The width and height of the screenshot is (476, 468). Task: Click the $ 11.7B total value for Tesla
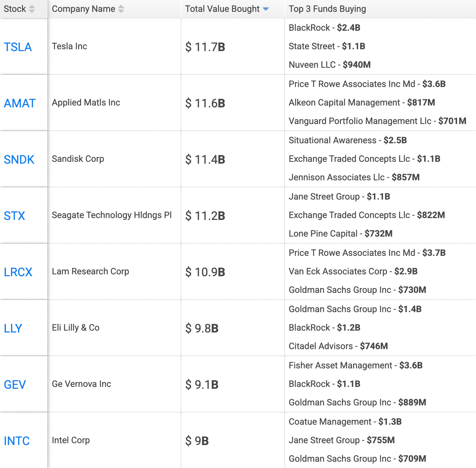(205, 47)
